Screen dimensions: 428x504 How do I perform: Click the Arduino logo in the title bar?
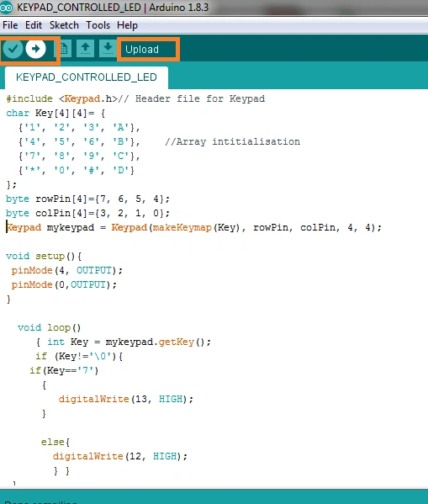(x=6, y=8)
